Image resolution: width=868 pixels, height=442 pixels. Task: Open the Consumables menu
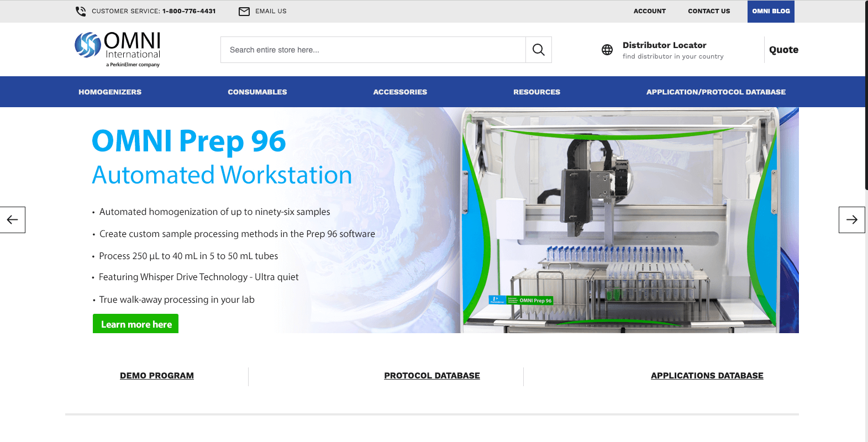(257, 92)
